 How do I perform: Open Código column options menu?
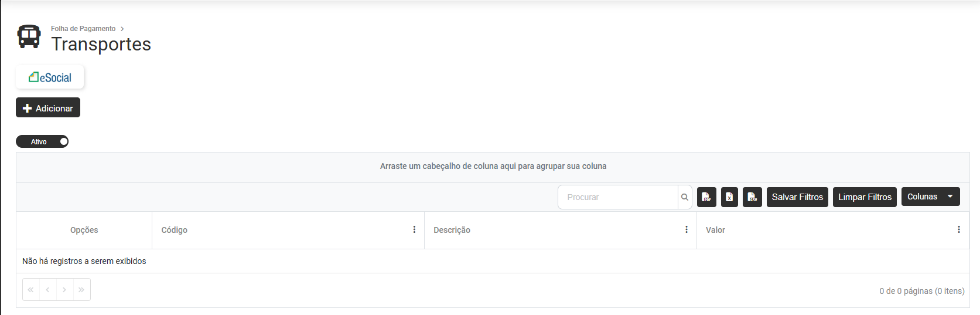414,229
